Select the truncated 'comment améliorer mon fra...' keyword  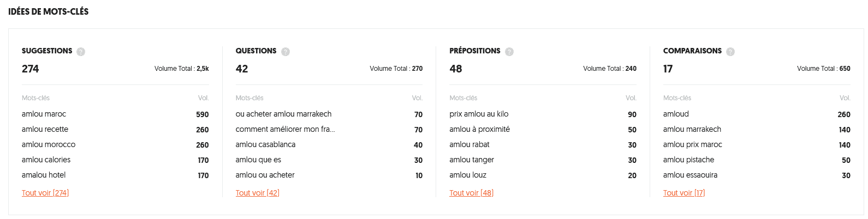(285, 130)
